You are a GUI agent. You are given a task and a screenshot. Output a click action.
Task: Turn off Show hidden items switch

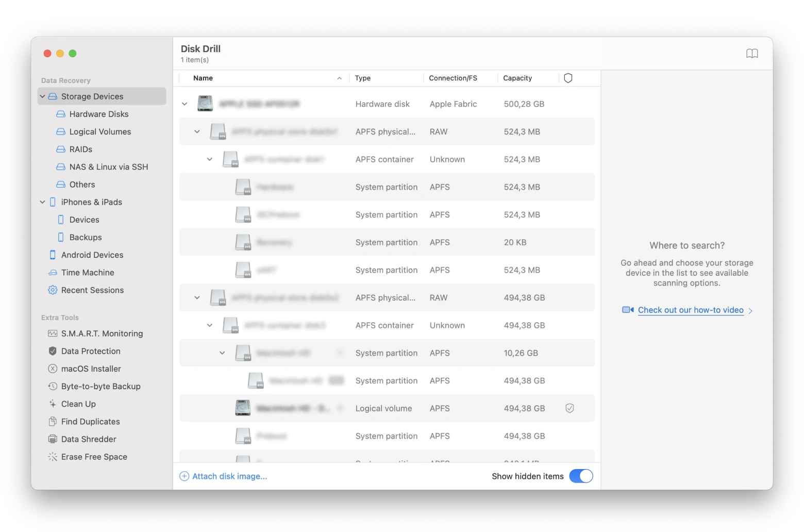point(581,476)
